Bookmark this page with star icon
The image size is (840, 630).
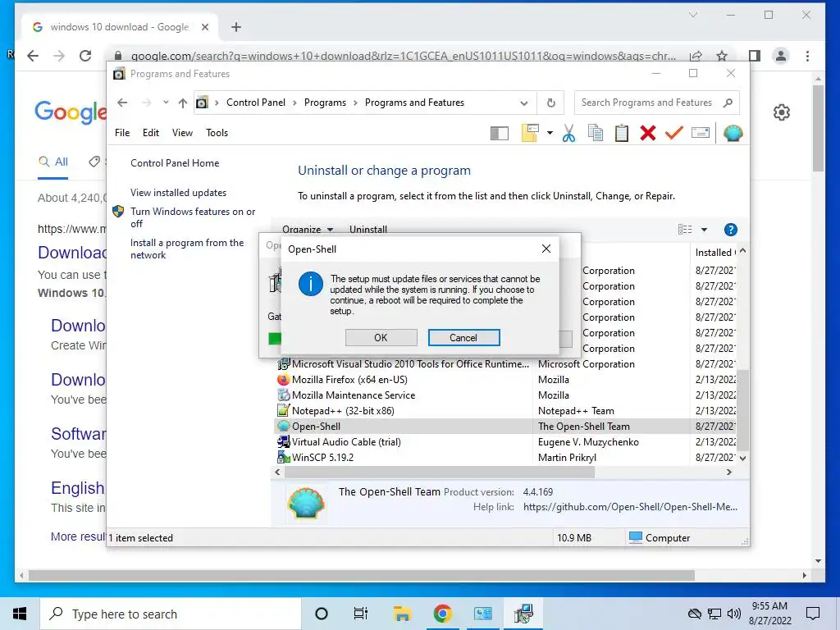coord(722,56)
